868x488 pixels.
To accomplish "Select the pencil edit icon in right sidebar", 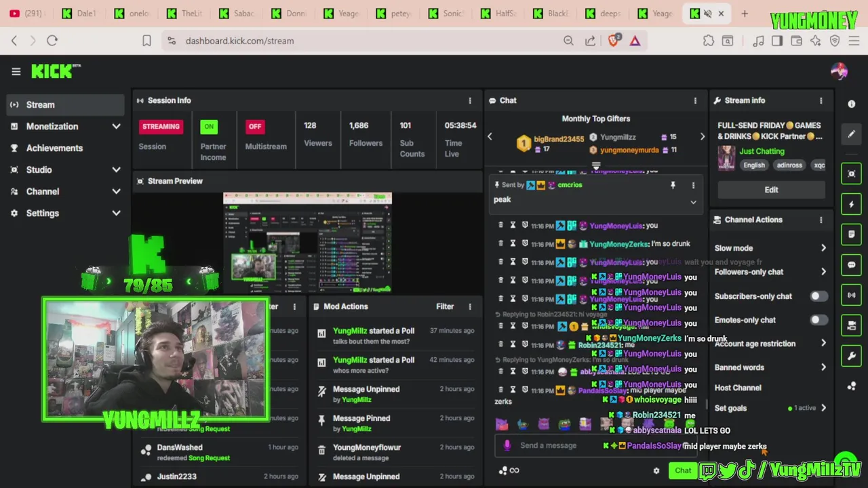I will tap(852, 134).
